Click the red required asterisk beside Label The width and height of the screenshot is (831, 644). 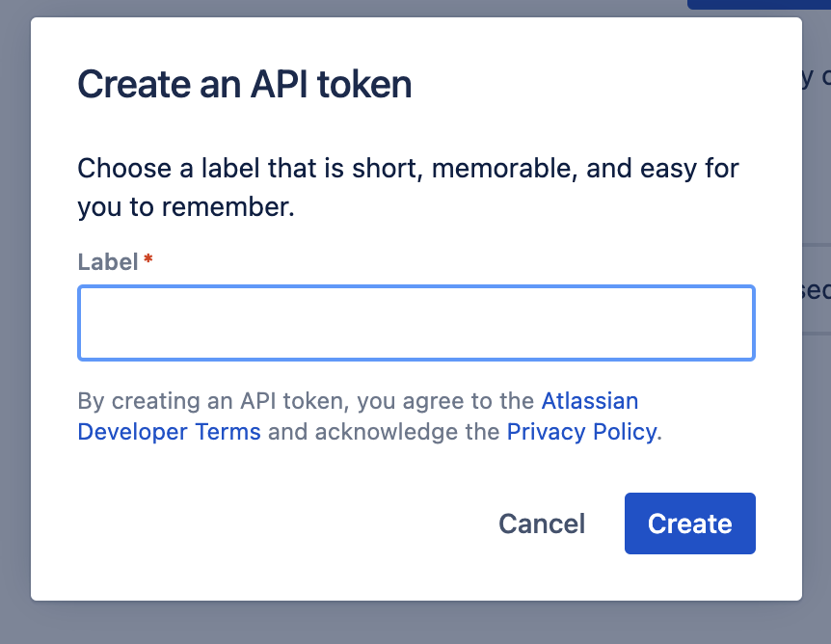pyautogui.click(x=147, y=259)
